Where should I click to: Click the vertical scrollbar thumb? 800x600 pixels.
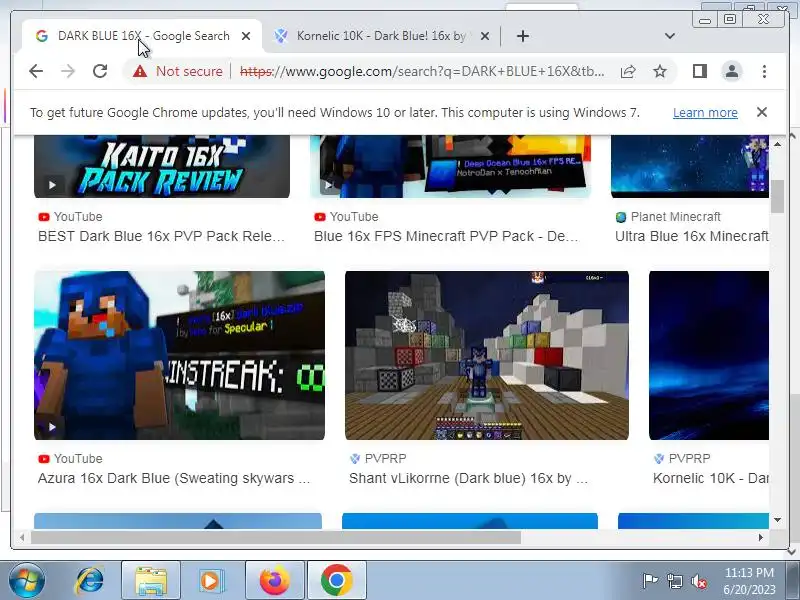tap(777, 196)
